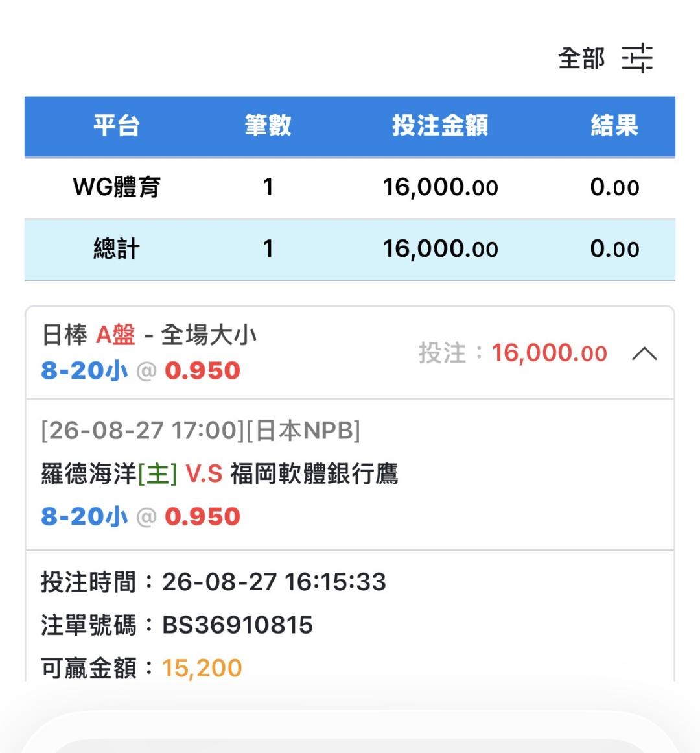
Task: Tap the red 投注 16,000.00 amount
Action: [x=550, y=353]
